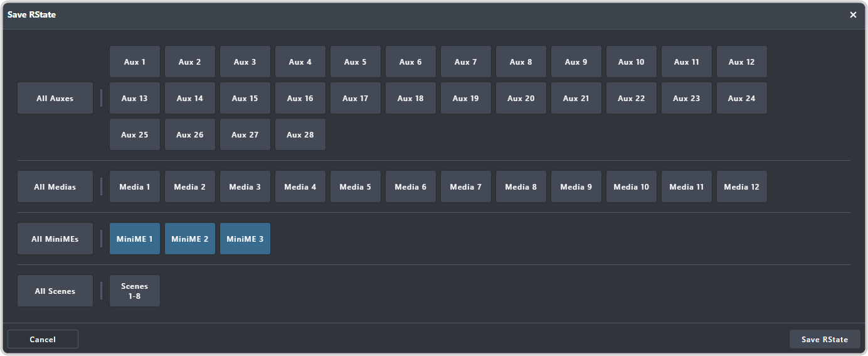This screenshot has width=868, height=356.
Task: Toggle Aux 1
Action: coord(135,62)
